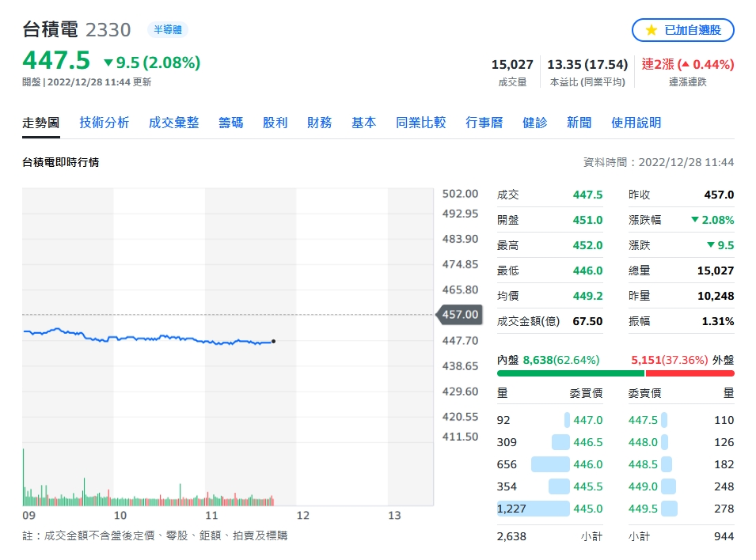Click the 457.00 previous close price marker
The width and height of the screenshot is (756, 560).
[459, 315]
